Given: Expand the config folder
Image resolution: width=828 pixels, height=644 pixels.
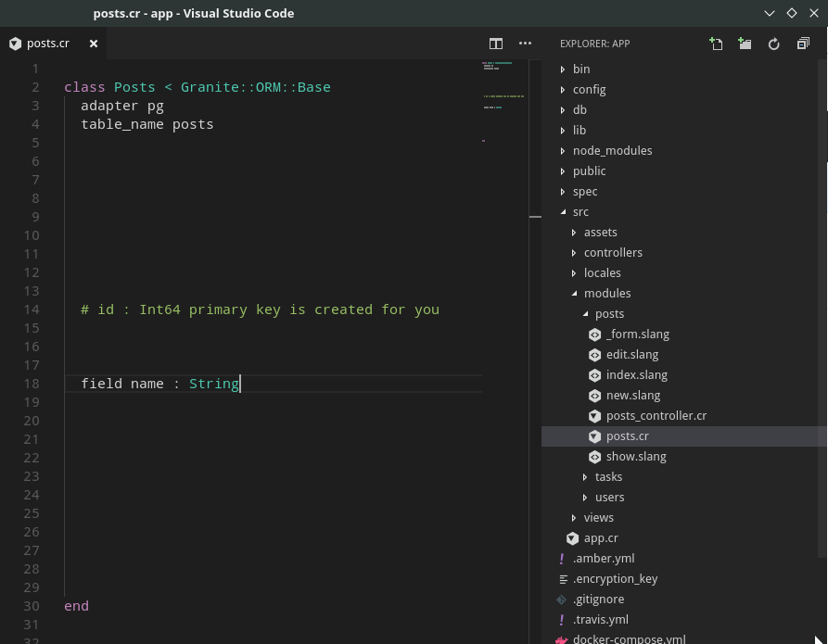Looking at the screenshot, I should [x=563, y=90].
